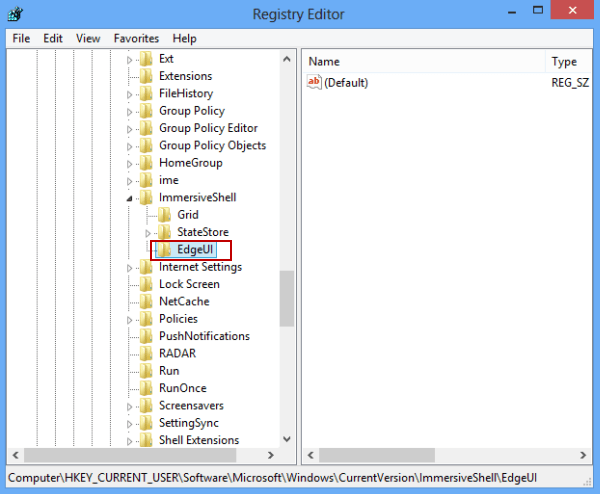The width and height of the screenshot is (600, 494).
Task: Click the RADAR folder icon
Action: 146,353
